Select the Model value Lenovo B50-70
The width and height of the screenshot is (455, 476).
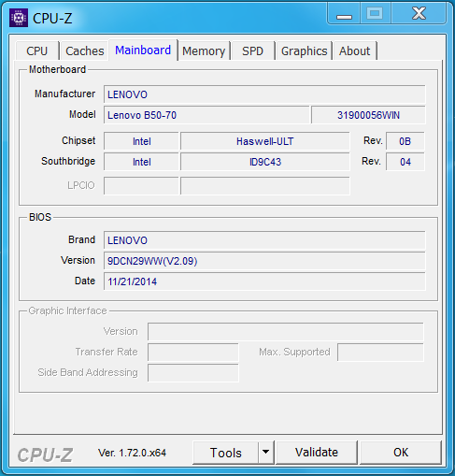click(206, 115)
